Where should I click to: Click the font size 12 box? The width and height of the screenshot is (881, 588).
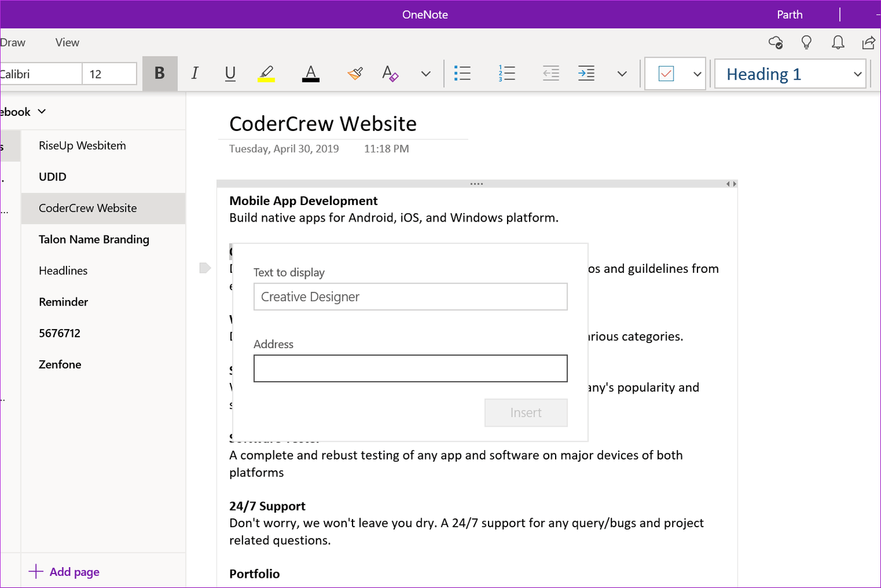109,74
